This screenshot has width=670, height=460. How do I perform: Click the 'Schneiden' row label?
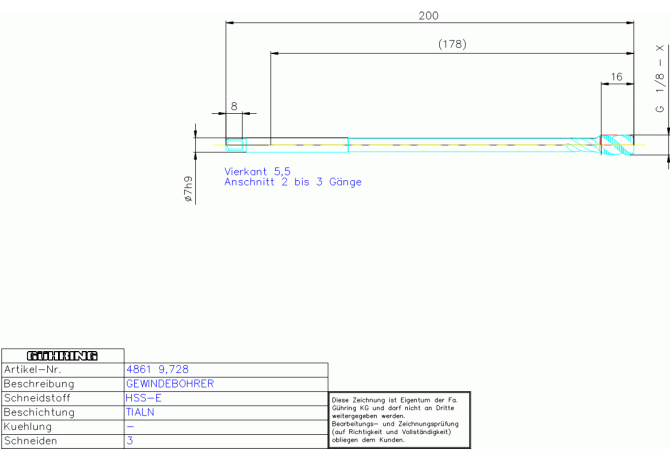(x=30, y=441)
